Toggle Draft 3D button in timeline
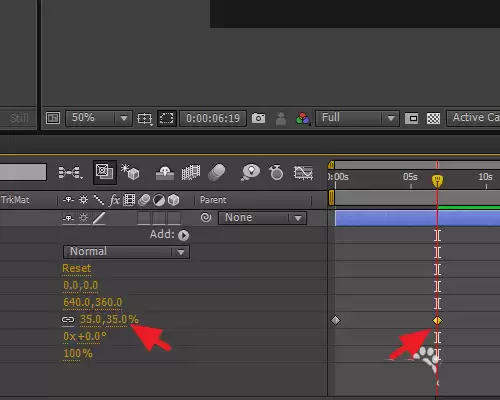 (130, 172)
